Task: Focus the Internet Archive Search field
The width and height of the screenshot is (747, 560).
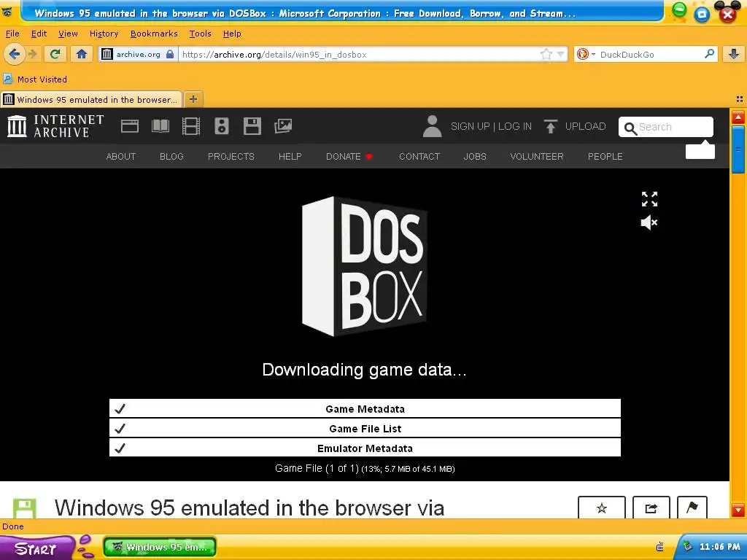Action: (x=666, y=127)
